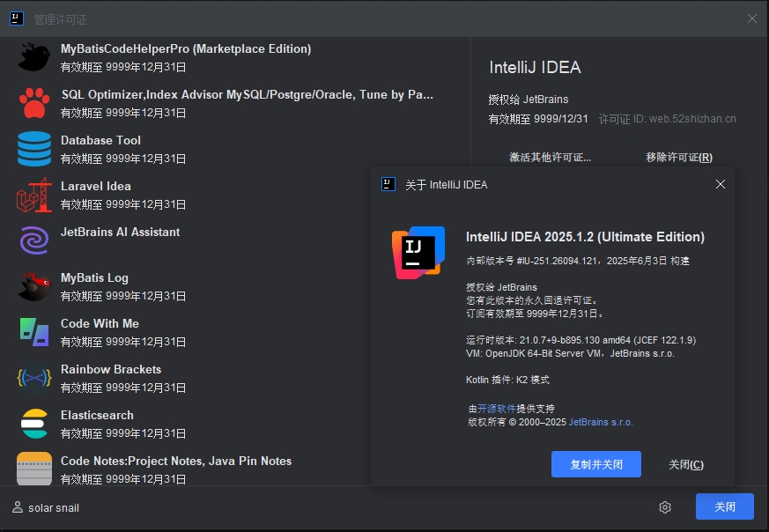Click the blue 关闭 button at bottom right

click(725, 506)
